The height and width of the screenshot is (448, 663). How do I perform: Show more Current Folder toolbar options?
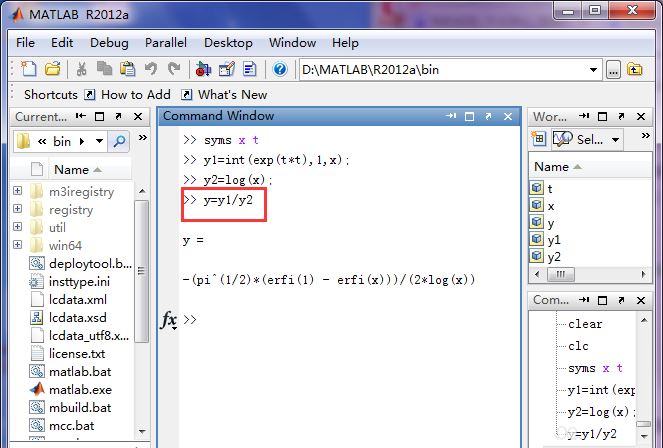click(142, 137)
